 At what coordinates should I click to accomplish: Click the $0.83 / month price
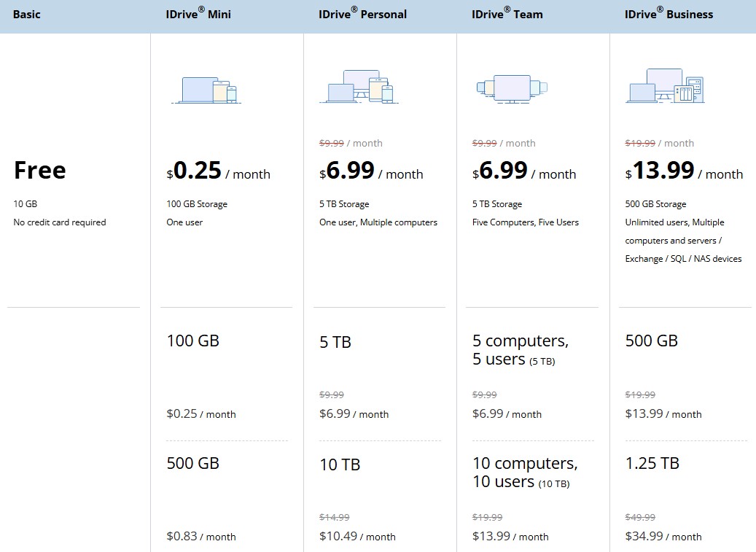point(201,537)
